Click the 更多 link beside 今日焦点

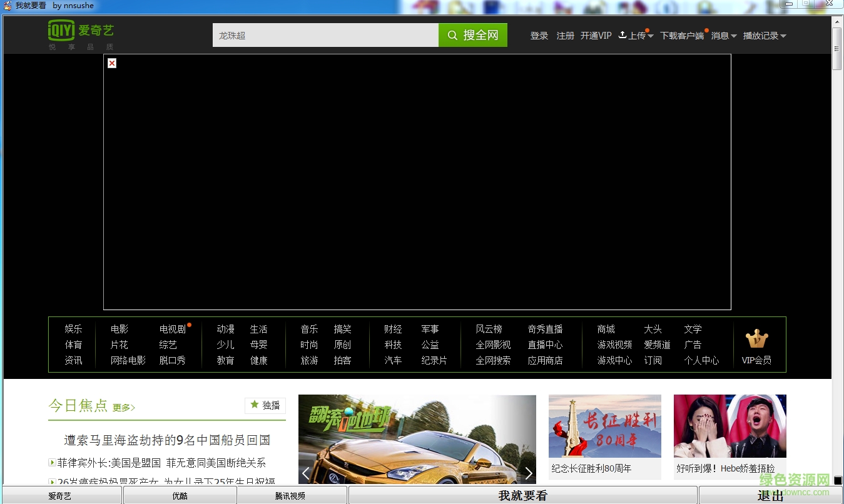(123, 408)
